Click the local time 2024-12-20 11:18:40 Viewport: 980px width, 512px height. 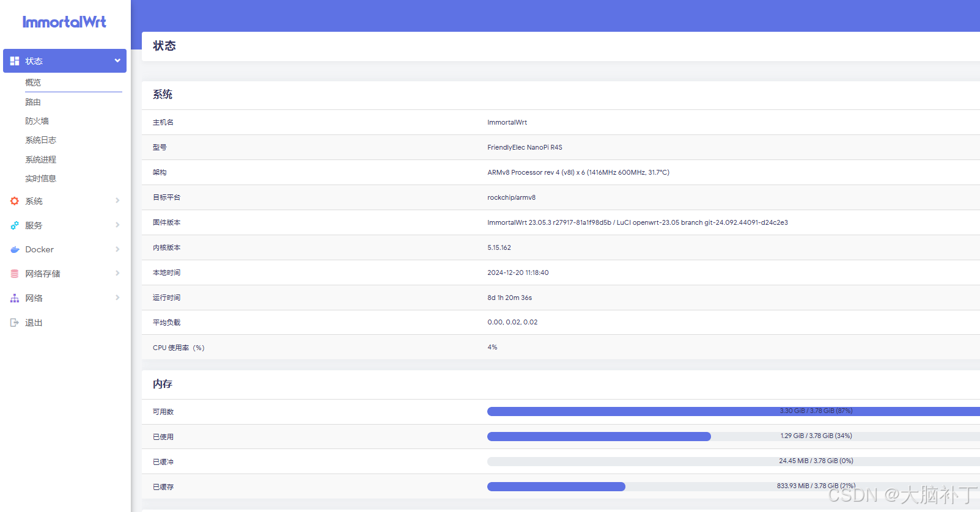pyautogui.click(x=518, y=272)
